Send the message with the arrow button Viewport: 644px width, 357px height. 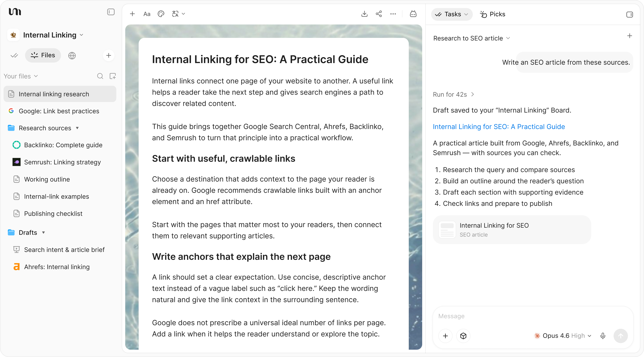[621, 336]
